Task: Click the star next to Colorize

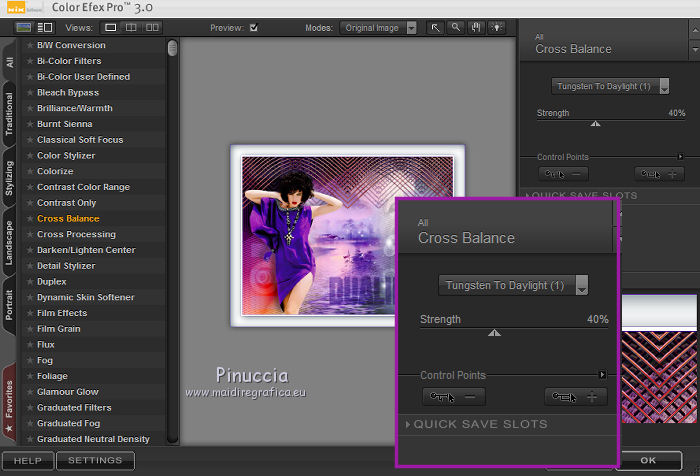Action: (x=29, y=171)
